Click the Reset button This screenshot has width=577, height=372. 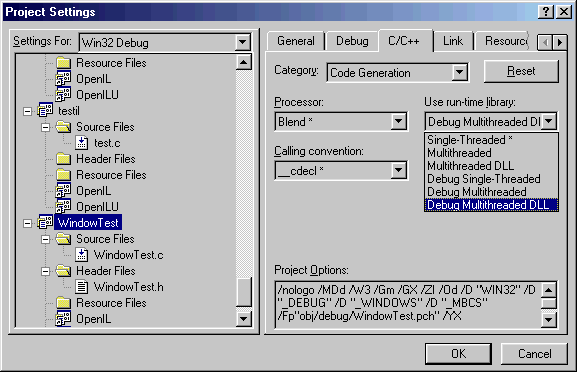point(521,71)
